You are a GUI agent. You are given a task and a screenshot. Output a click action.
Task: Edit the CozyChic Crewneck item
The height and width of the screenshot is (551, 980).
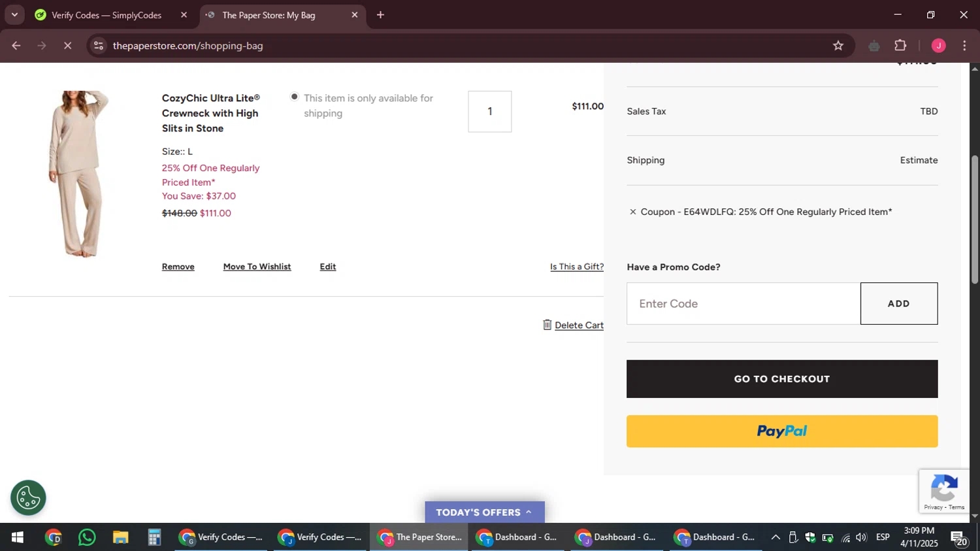[x=328, y=267]
